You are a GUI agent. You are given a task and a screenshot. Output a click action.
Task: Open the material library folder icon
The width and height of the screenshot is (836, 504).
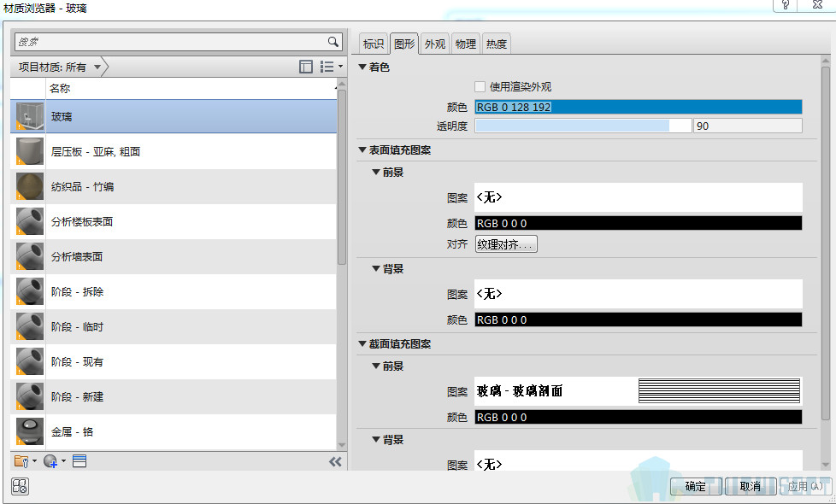point(23,461)
